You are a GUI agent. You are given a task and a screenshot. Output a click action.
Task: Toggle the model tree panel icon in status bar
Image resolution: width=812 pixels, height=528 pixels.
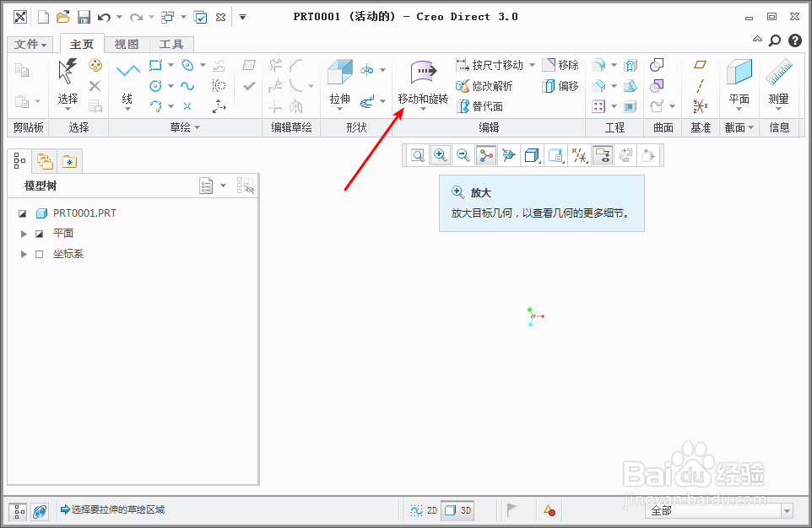point(18,511)
